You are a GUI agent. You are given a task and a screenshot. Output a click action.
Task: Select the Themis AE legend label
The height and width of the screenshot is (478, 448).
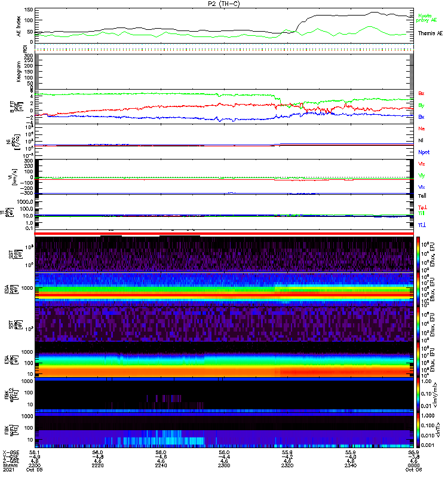pos(430,33)
